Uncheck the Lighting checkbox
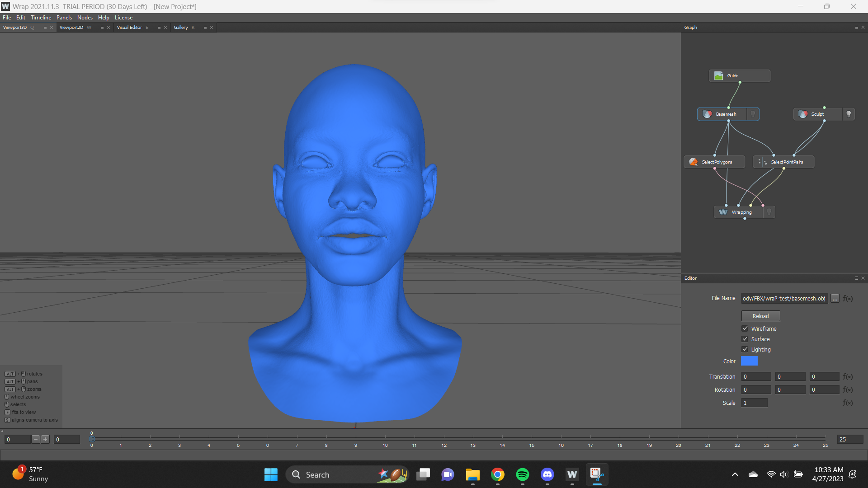Viewport: 868px width, 488px height. [x=745, y=349]
